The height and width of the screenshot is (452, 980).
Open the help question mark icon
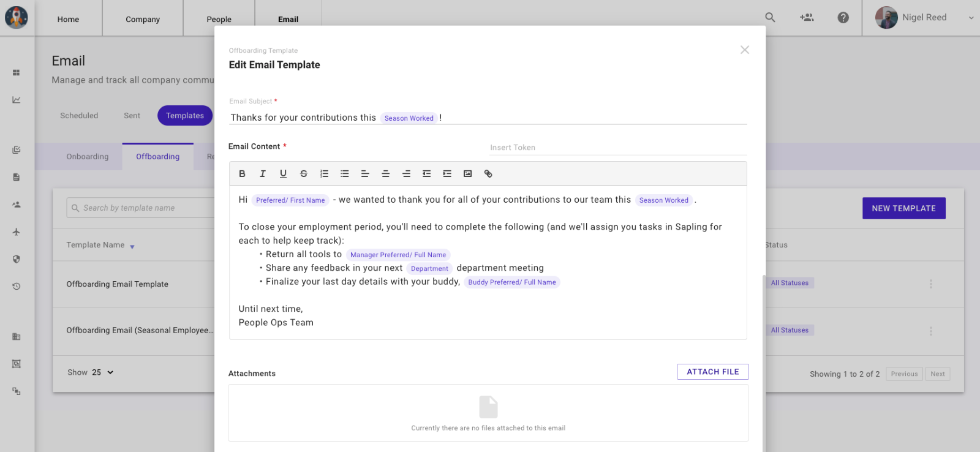click(843, 18)
